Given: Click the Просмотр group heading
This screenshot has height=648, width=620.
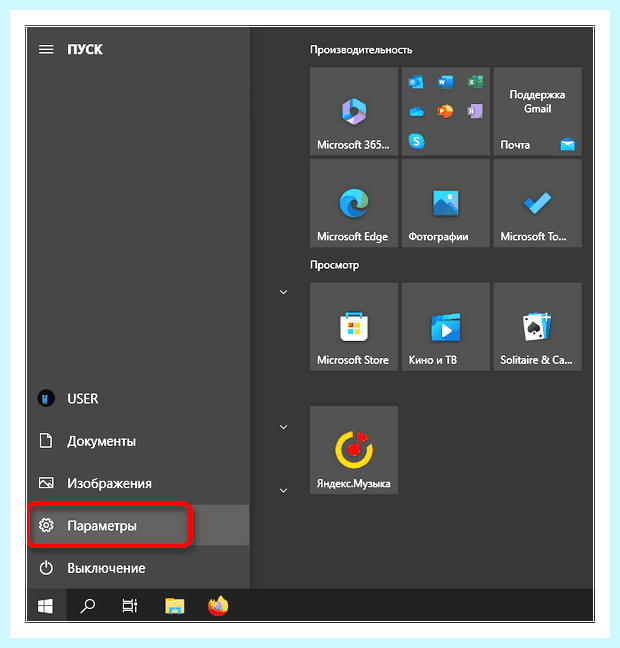Looking at the screenshot, I should click(334, 265).
